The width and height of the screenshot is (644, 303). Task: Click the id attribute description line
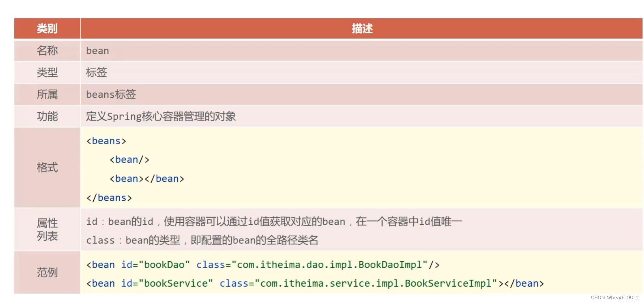(274, 221)
